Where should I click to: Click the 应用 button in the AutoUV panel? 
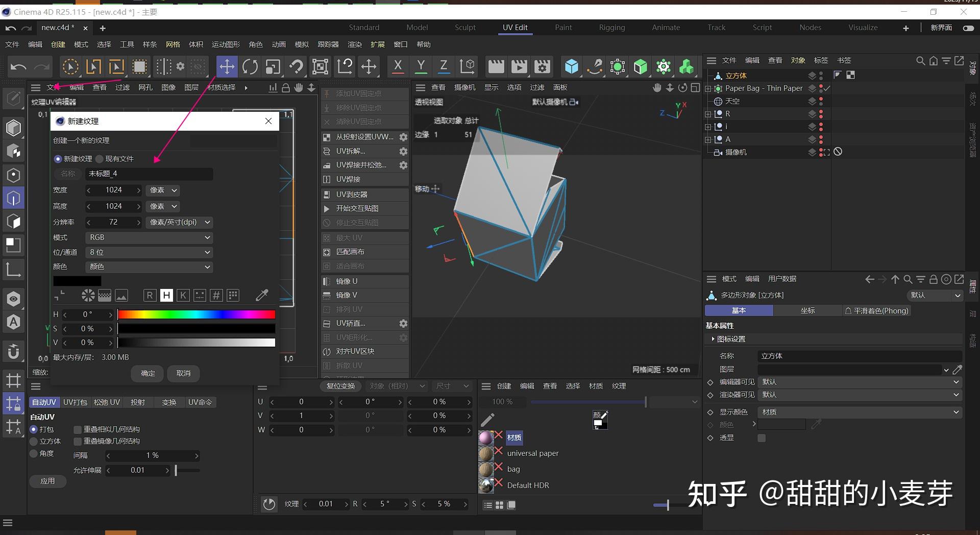(x=47, y=481)
